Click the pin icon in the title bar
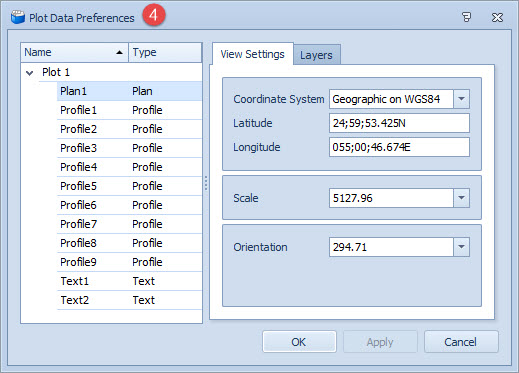The width and height of the screenshot is (519, 373). pos(466,17)
